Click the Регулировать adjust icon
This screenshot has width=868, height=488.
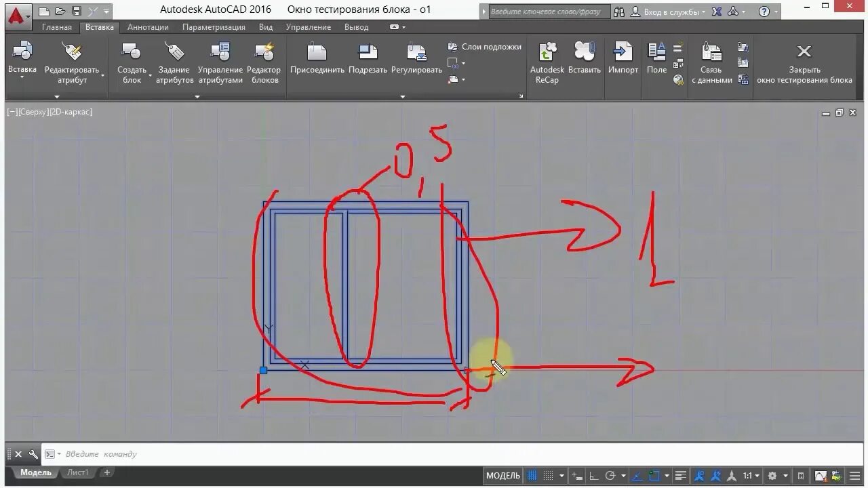pyautogui.click(x=416, y=52)
